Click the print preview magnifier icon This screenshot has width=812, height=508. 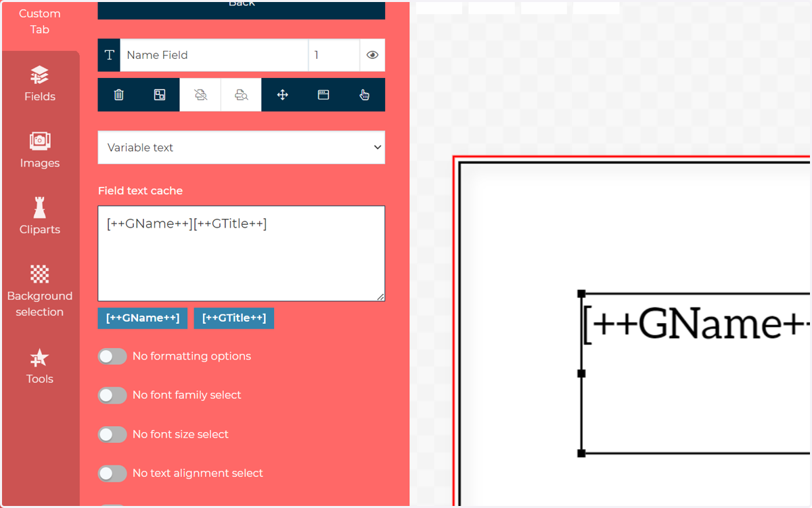pos(242,95)
